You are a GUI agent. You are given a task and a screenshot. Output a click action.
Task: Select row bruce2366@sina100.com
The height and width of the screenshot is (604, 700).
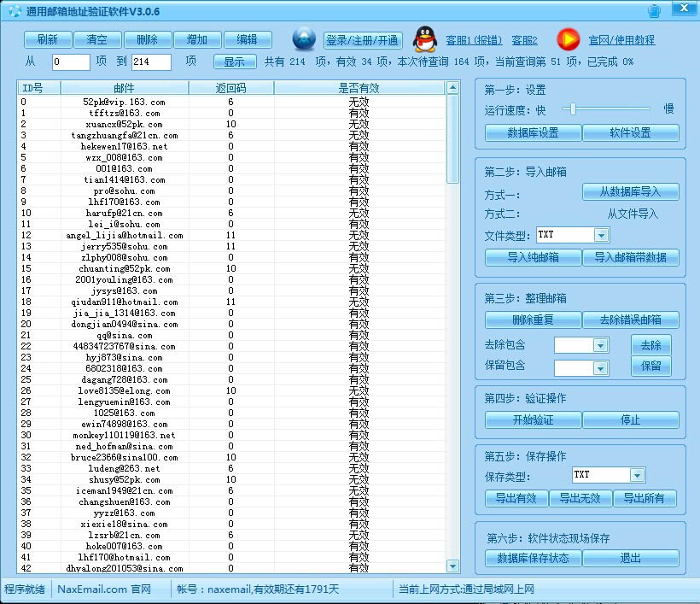pyautogui.click(x=231, y=457)
